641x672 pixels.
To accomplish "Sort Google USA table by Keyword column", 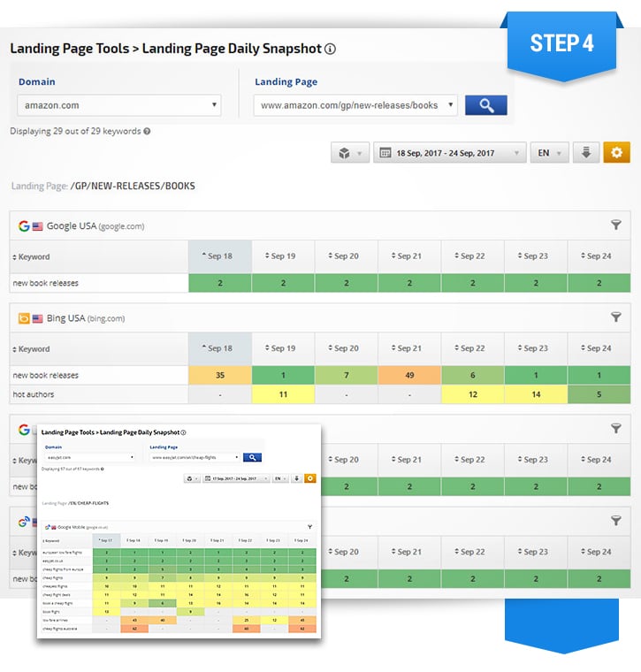I will click(x=34, y=257).
